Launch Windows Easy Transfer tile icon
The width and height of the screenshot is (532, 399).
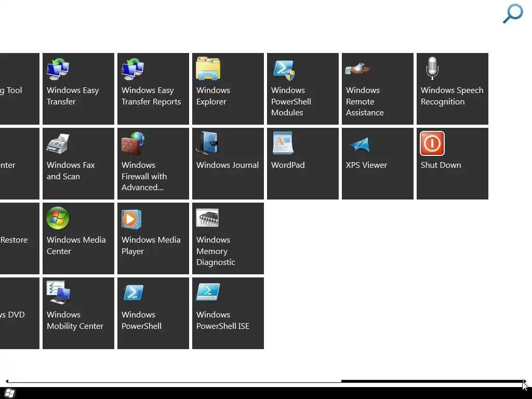coord(58,69)
